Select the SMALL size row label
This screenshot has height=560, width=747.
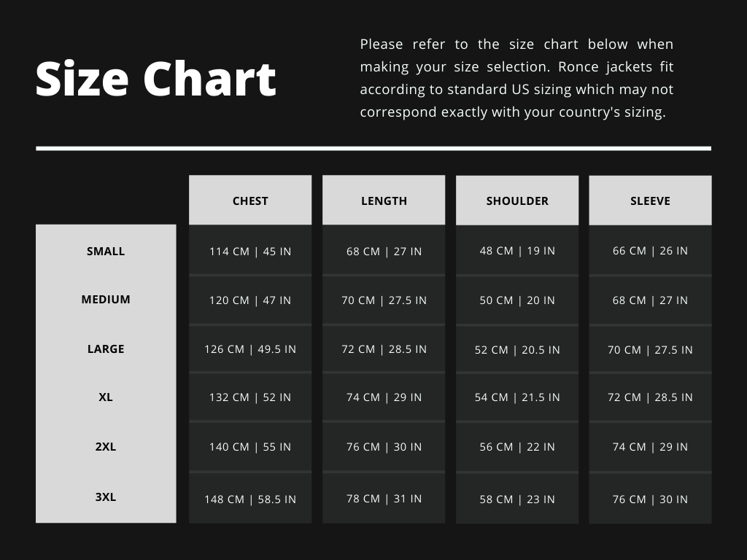[x=106, y=251]
